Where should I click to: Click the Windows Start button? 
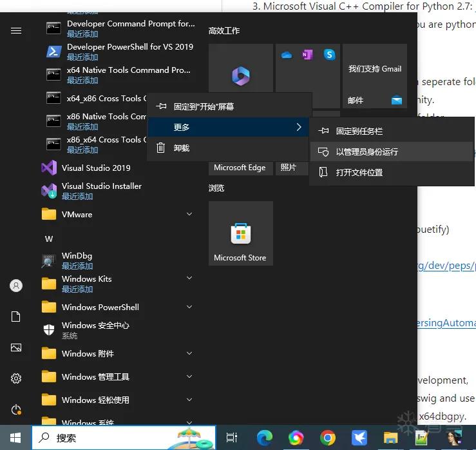pyautogui.click(x=15, y=438)
